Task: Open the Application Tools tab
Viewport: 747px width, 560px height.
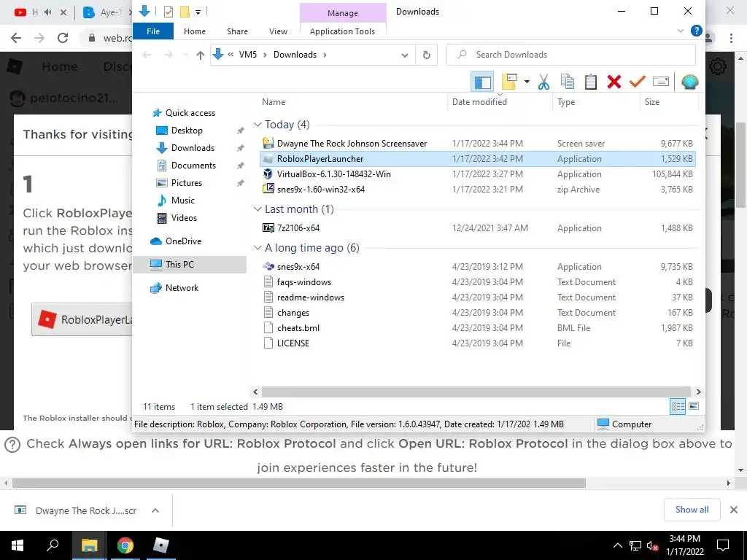Action: click(342, 31)
